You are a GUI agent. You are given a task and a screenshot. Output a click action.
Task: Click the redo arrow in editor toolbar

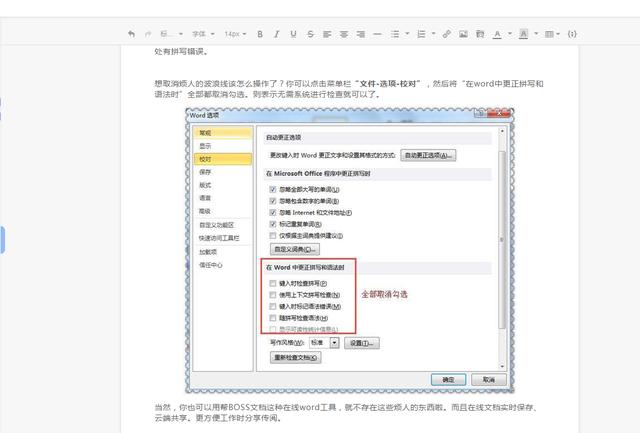tap(148, 34)
